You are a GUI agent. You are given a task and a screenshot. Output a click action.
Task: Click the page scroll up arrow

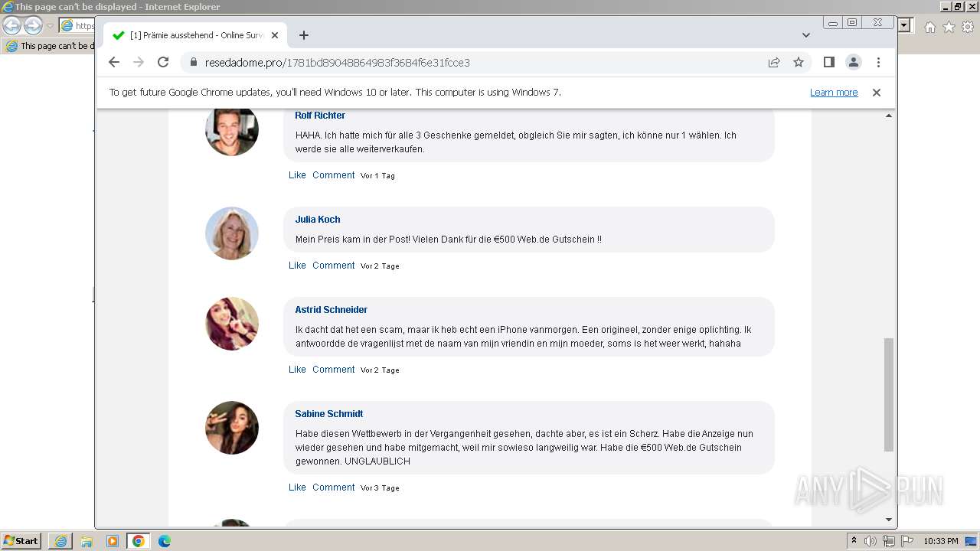(x=889, y=116)
